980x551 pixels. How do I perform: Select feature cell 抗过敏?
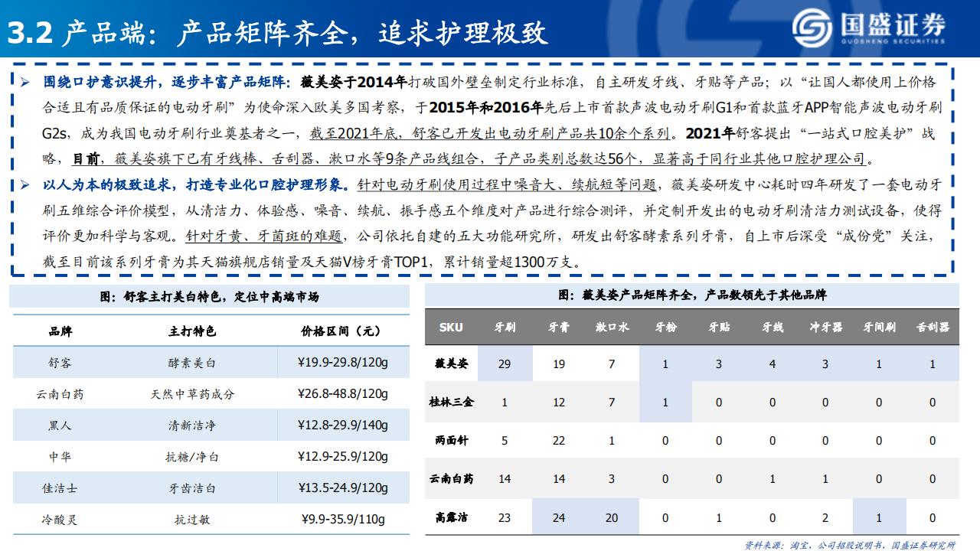click(x=192, y=520)
